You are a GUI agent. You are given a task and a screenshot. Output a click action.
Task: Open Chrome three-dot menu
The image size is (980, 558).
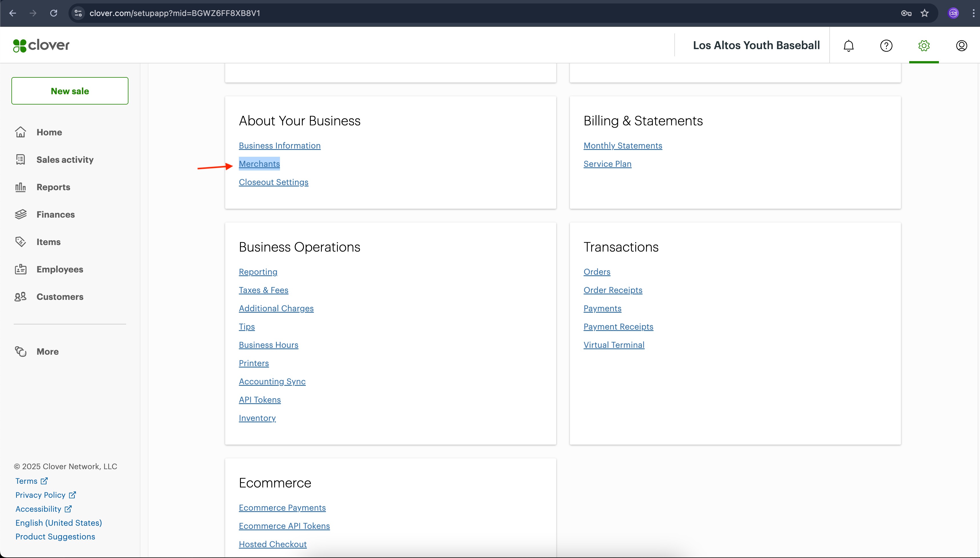[x=973, y=13]
